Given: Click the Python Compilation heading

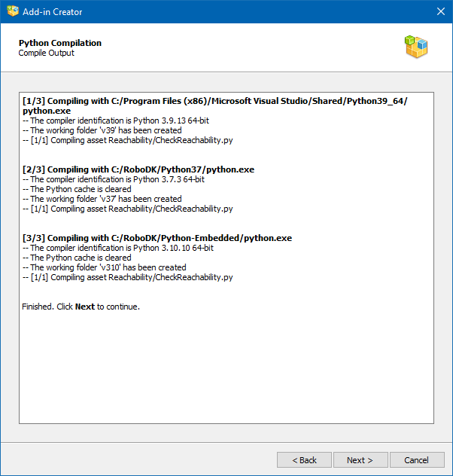Looking at the screenshot, I should [x=60, y=43].
